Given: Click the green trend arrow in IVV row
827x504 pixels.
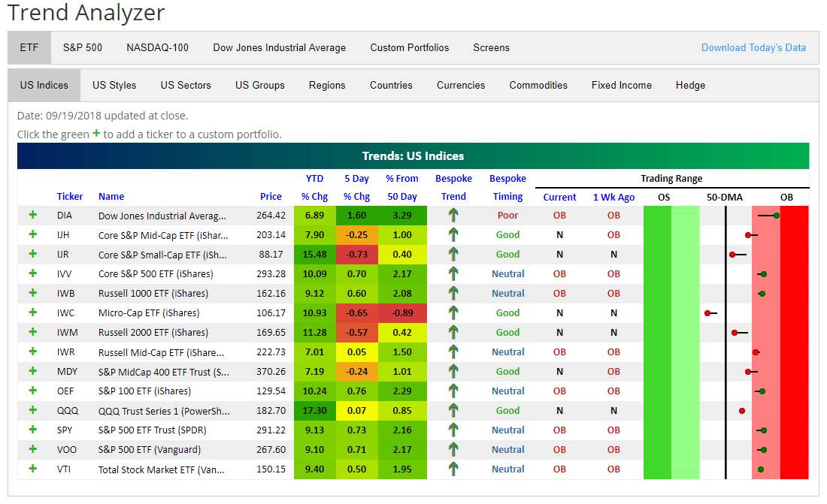Looking at the screenshot, I should click(x=453, y=273).
